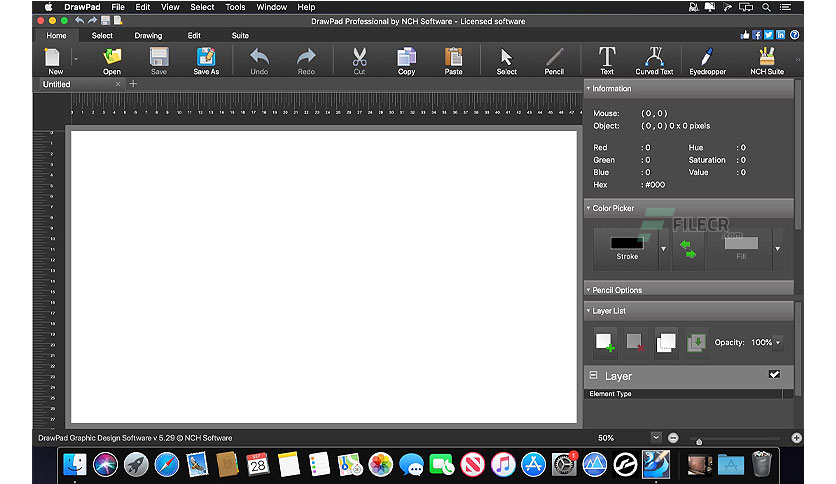Launch Safari from the Dock
The image size is (836, 484).
(167, 464)
